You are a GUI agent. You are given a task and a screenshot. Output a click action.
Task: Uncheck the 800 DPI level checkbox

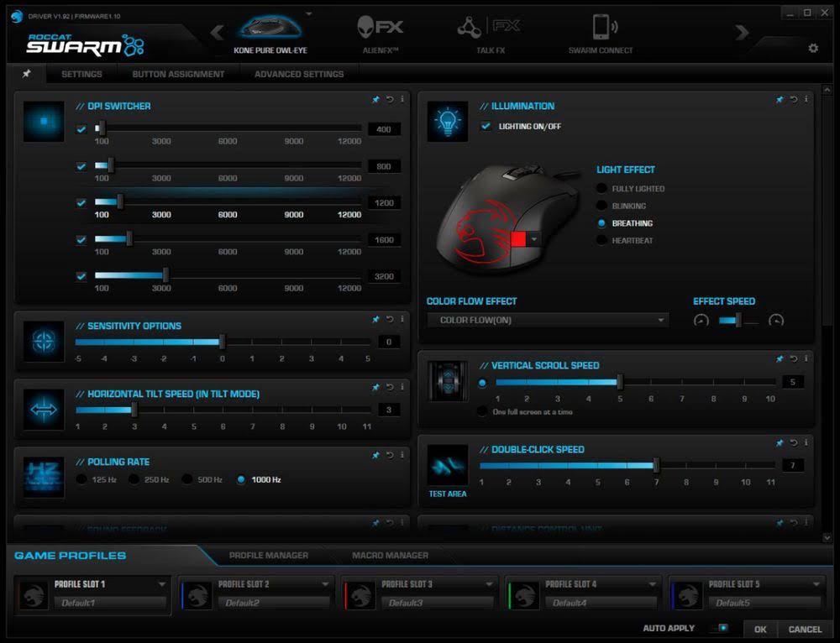coord(81,166)
